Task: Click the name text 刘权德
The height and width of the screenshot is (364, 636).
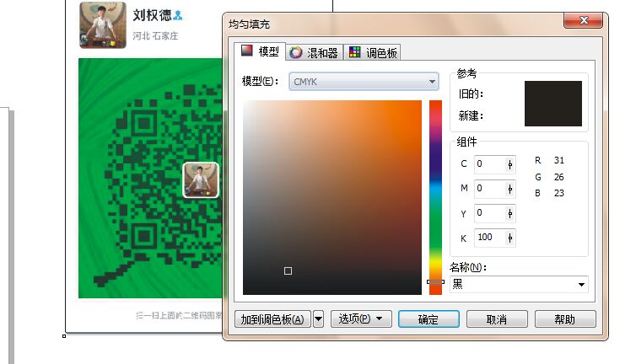Action: (152, 15)
